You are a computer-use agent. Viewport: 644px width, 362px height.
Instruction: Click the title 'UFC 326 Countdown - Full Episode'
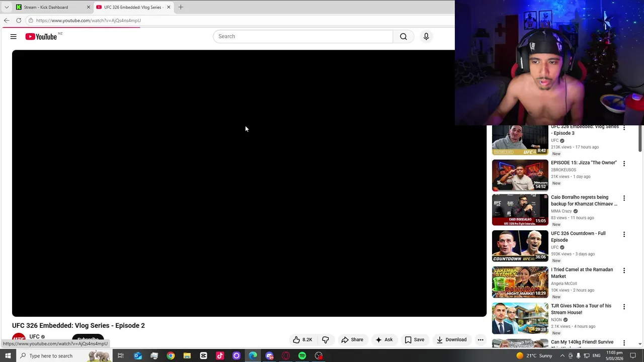pyautogui.click(x=578, y=237)
